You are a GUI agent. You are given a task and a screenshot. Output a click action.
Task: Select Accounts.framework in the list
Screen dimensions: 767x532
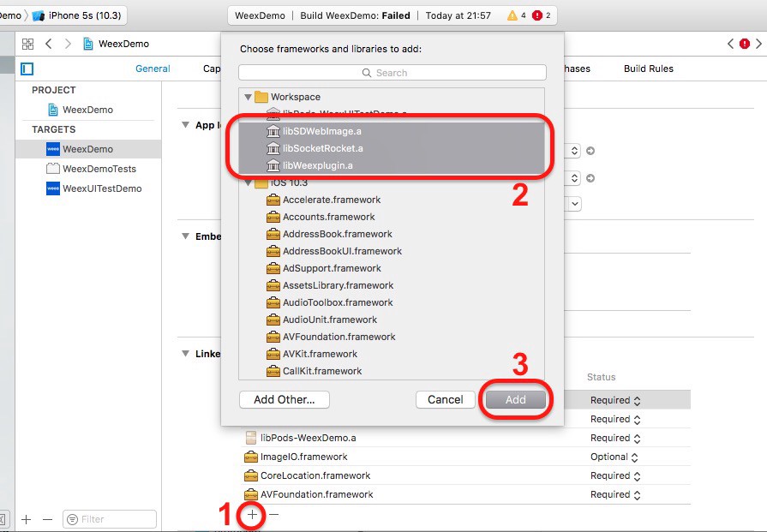(392, 217)
